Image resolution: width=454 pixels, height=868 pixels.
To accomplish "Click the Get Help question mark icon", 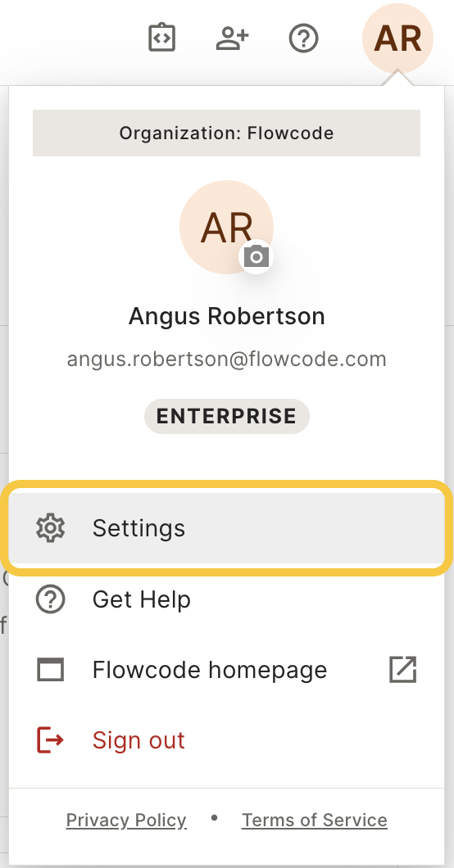I will pyautogui.click(x=50, y=599).
